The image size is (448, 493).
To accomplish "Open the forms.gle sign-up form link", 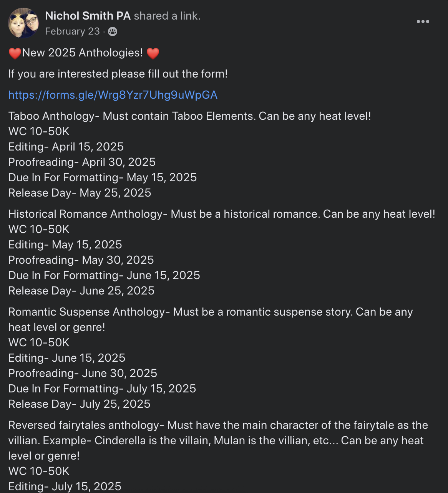I will tap(113, 95).
